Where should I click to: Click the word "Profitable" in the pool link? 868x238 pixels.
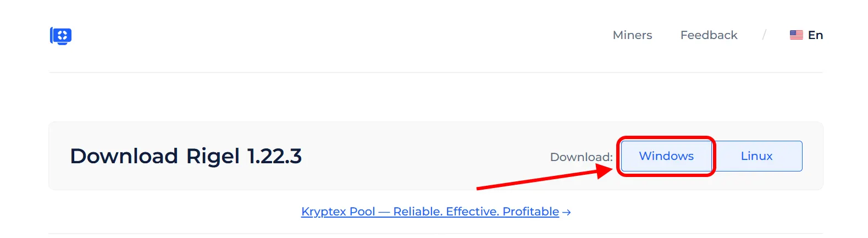(x=530, y=212)
